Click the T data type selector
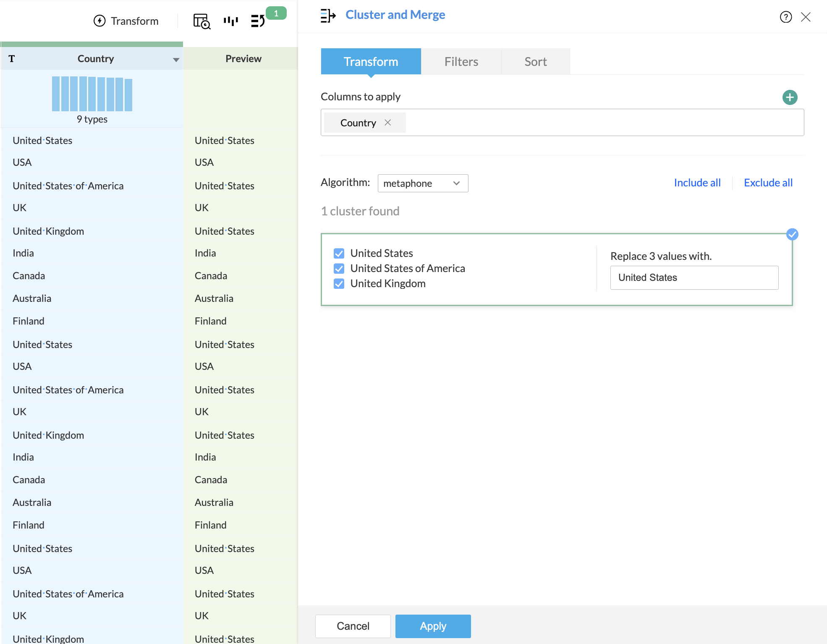 coord(12,59)
